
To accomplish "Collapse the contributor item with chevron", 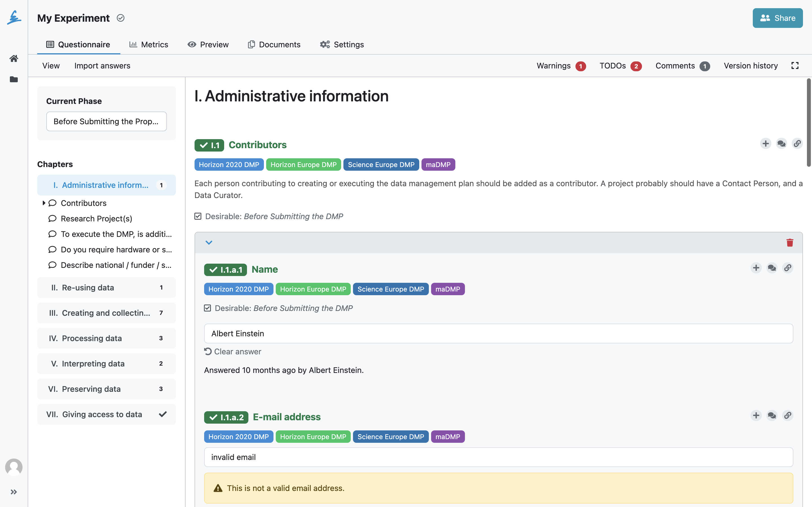I will [209, 243].
